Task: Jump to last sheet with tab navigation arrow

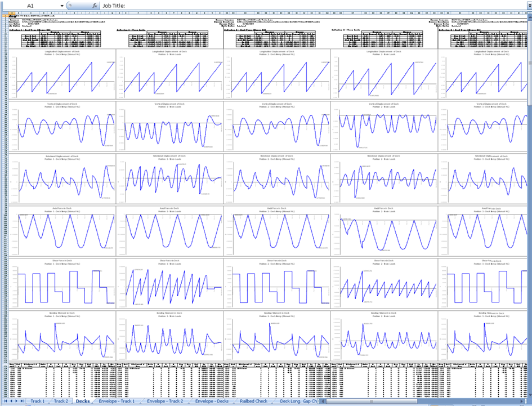Action: (x=23, y=401)
